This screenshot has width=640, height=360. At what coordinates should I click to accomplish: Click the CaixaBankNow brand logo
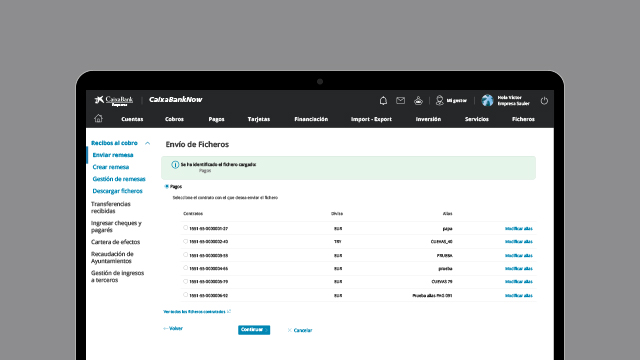coord(176,100)
